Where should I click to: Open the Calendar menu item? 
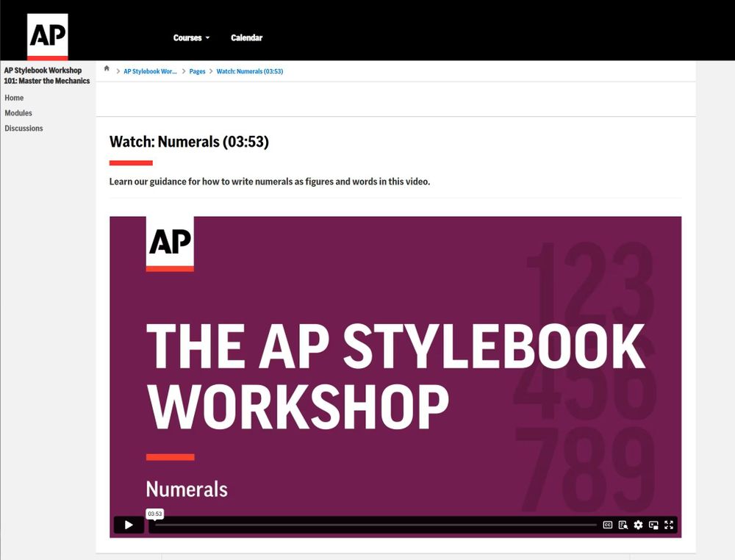coord(246,38)
